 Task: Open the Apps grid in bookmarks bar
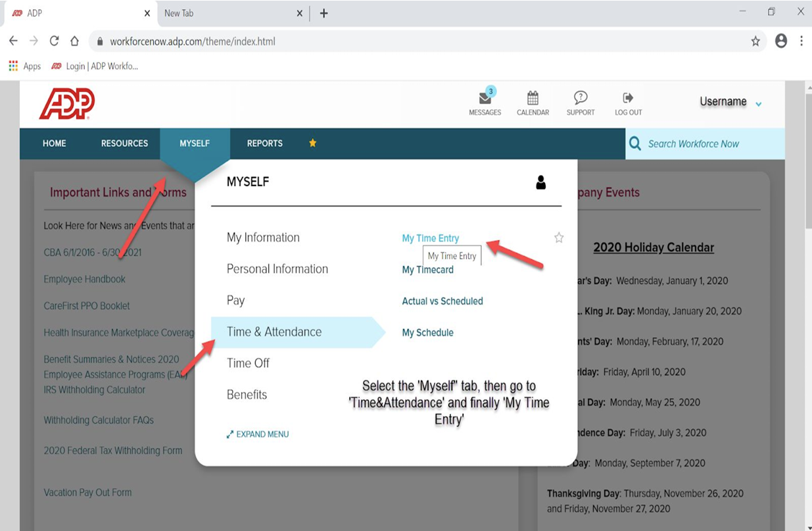point(13,66)
